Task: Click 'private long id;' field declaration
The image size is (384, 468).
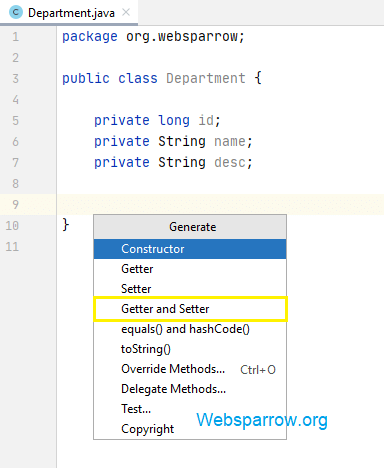Action: click(157, 121)
